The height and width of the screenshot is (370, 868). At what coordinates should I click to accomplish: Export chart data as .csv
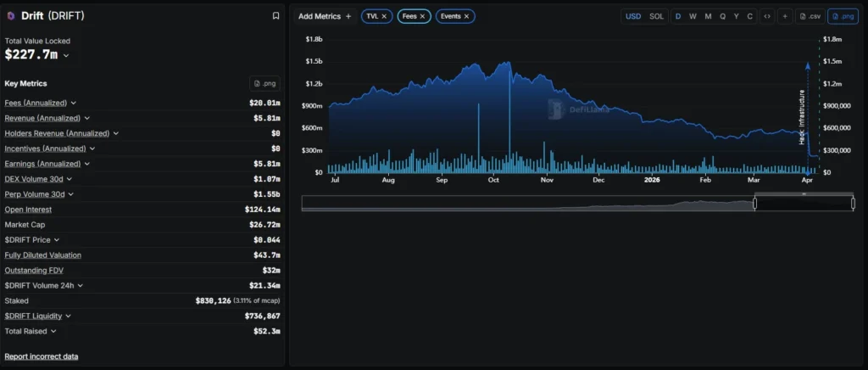click(x=810, y=16)
